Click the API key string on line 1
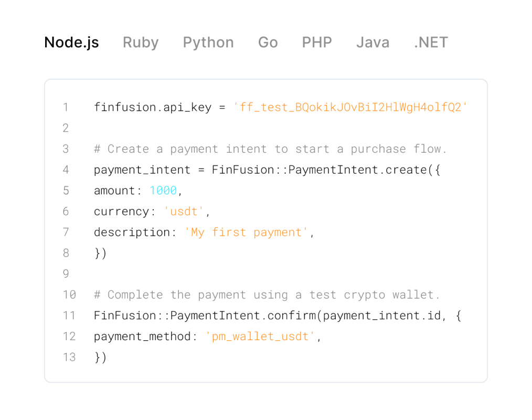532x420 pixels. click(350, 108)
